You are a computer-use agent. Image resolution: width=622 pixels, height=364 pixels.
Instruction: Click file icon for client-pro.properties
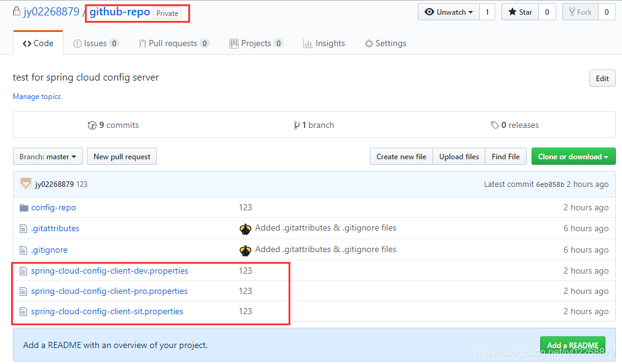[23, 291]
